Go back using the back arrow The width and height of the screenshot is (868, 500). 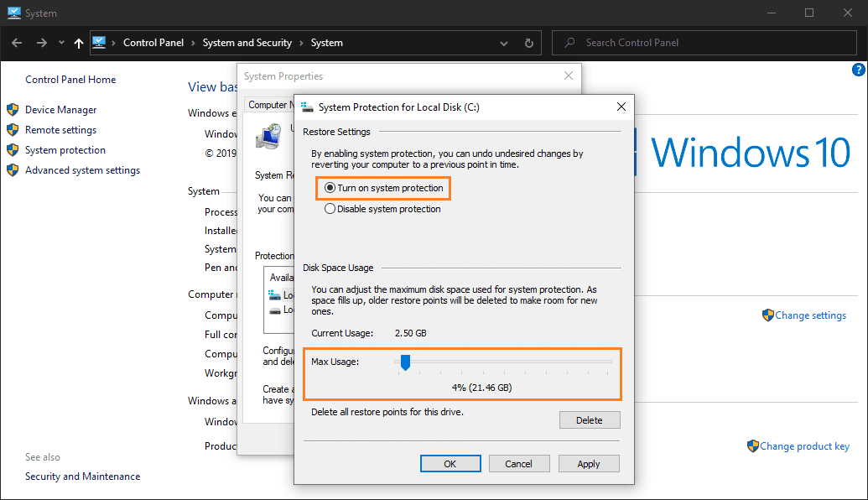click(17, 43)
